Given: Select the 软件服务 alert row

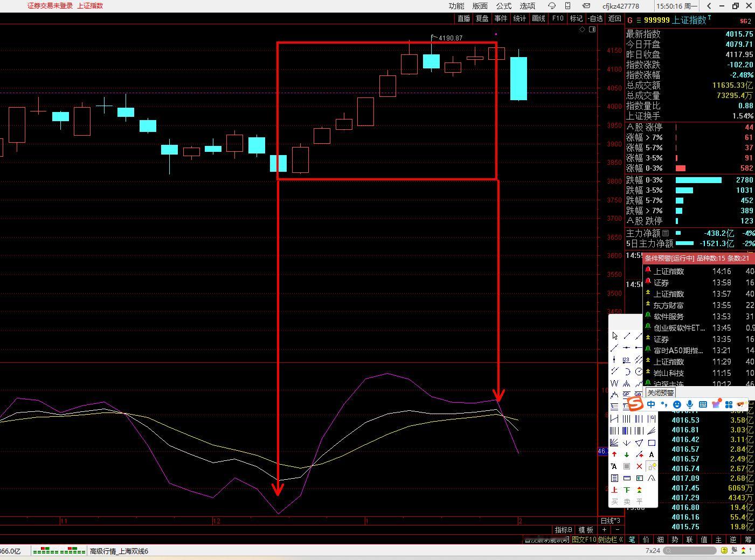Looking at the screenshot, I should point(699,317).
